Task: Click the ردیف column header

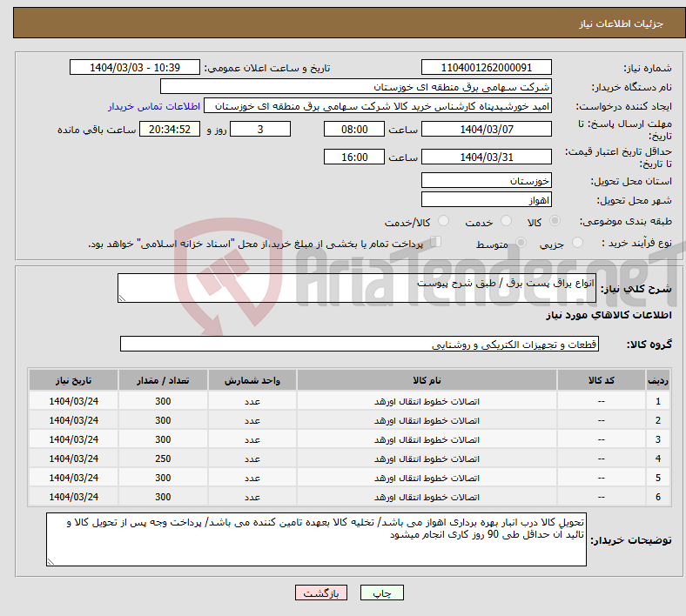Action: pyautogui.click(x=657, y=380)
